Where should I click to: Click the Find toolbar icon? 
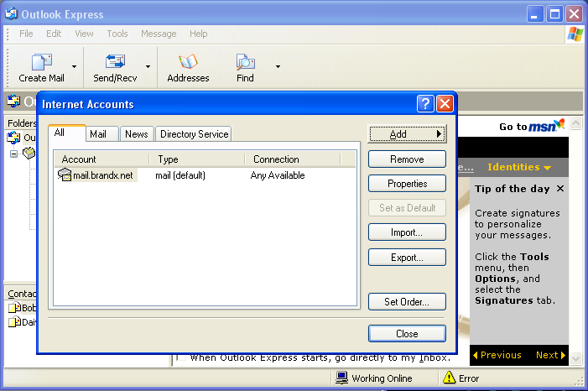click(245, 62)
